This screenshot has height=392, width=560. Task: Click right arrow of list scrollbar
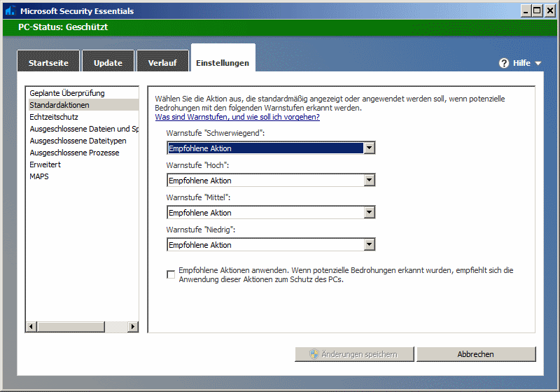tap(133, 326)
